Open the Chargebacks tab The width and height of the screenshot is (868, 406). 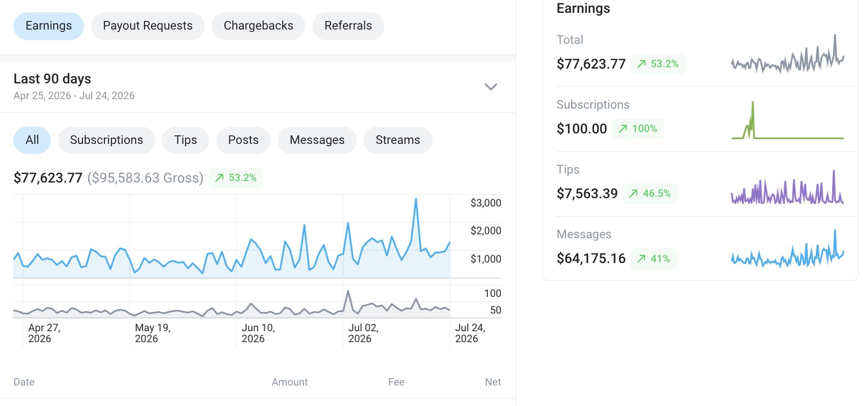click(259, 26)
